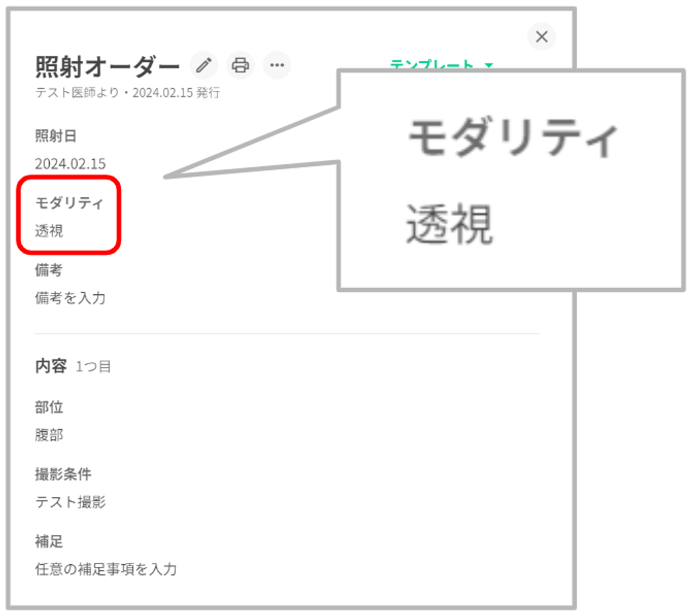The width and height of the screenshot is (692, 616).
Task: Click the モダリティ value 透視
Action: (49, 231)
